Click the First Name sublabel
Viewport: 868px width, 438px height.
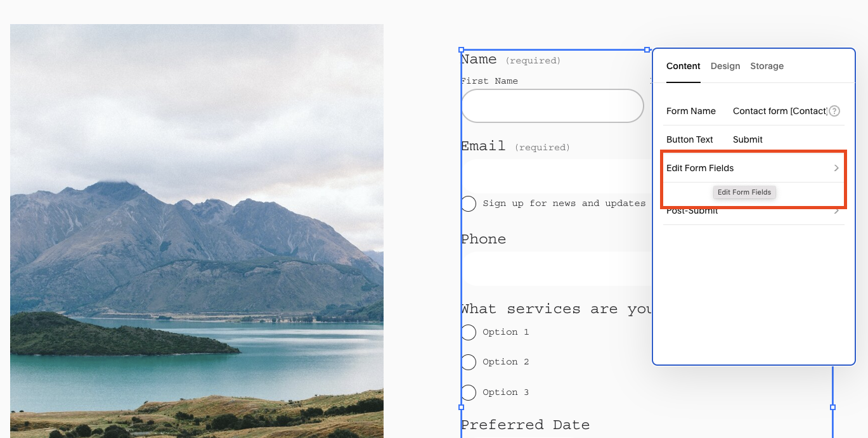(489, 81)
